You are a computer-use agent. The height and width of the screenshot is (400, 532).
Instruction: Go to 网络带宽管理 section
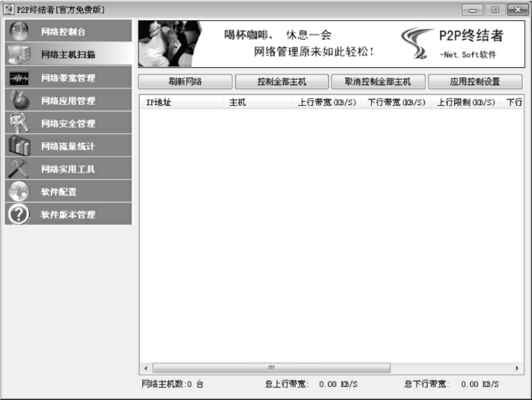click(68, 78)
